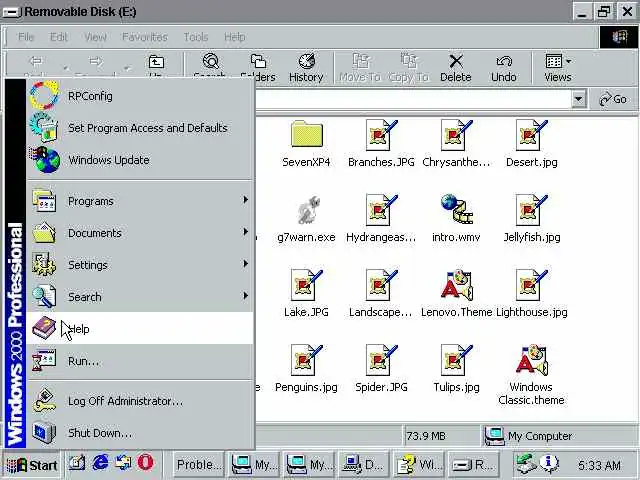640x480 pixels.
Task: Expand the Search submenu in Start menu
Action: (140, 297)
